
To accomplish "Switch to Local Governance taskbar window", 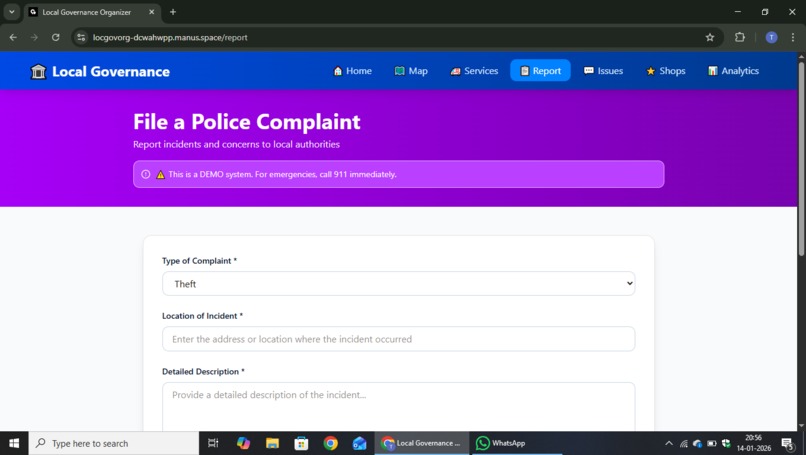I will click(x=422, y=443).
